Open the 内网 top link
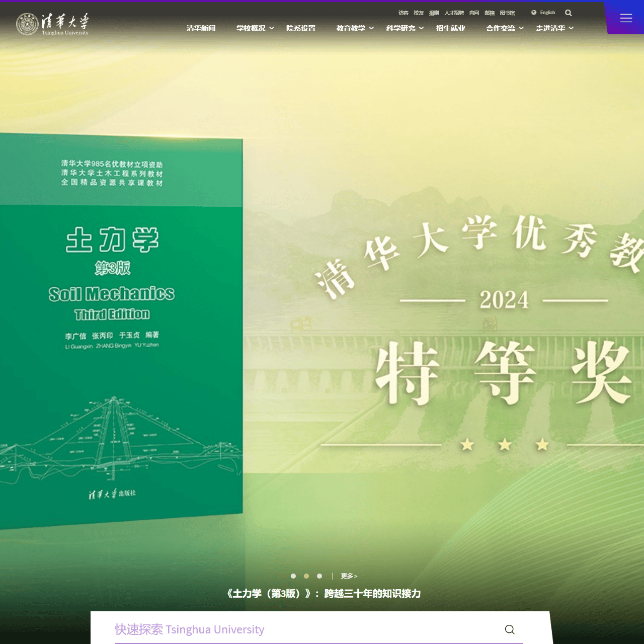This screenshot has width=644, height=644. [x=474, y=13]
